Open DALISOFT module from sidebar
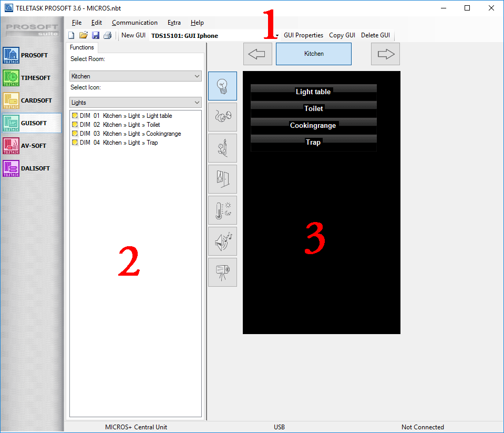This screenshot has width=504, height=433. [32, 168]
